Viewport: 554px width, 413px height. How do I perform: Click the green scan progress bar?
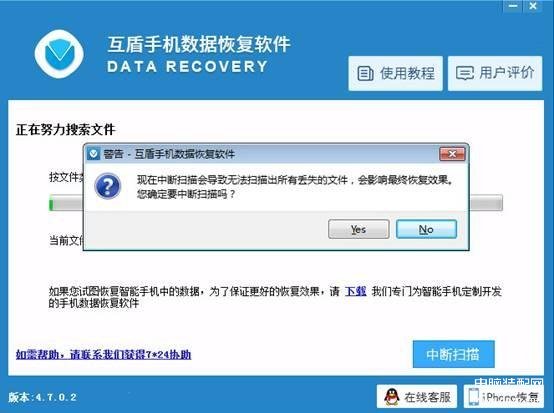[x=276, y=202]
